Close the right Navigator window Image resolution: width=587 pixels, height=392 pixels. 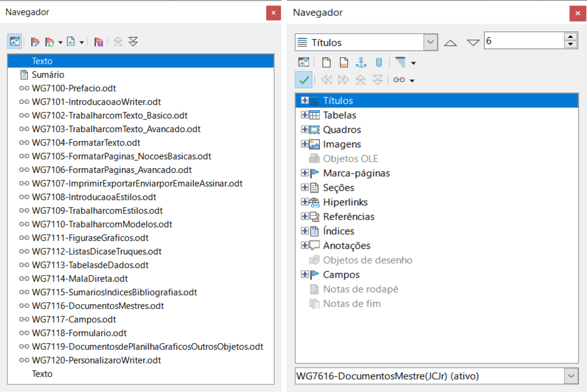click(578, 13)
